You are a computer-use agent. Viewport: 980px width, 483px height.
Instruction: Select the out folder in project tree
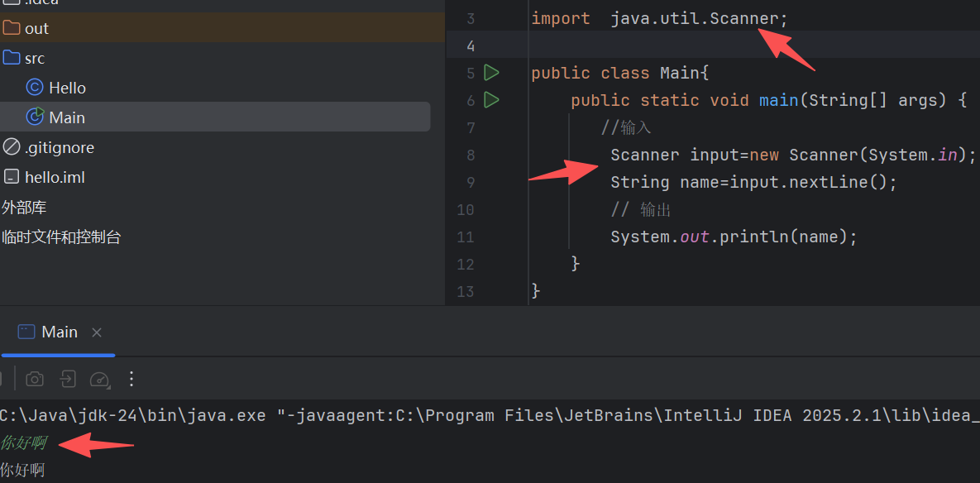point(36,28)
